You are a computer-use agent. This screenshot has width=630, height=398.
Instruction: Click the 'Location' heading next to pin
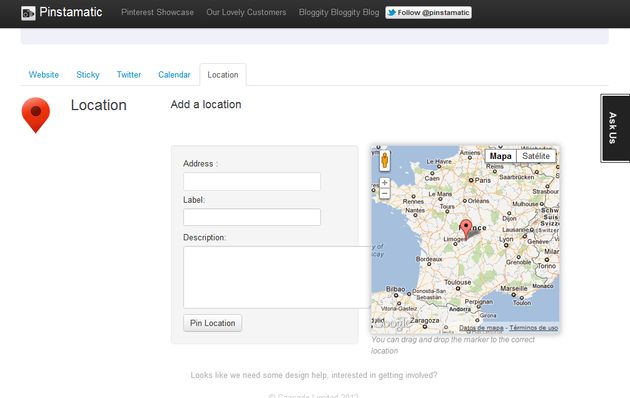[x=99, y=105]
